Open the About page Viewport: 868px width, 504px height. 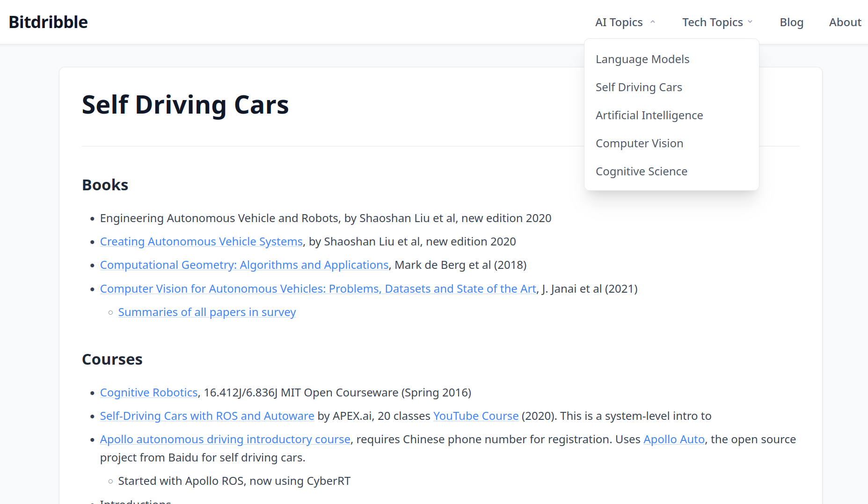(x=845, y=22)
